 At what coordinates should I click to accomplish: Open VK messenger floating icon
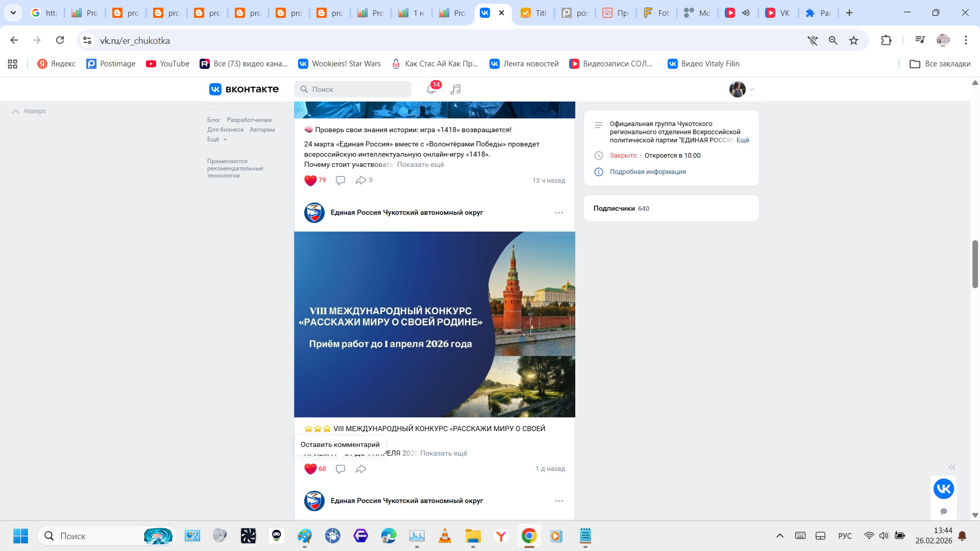click(943, 489)
